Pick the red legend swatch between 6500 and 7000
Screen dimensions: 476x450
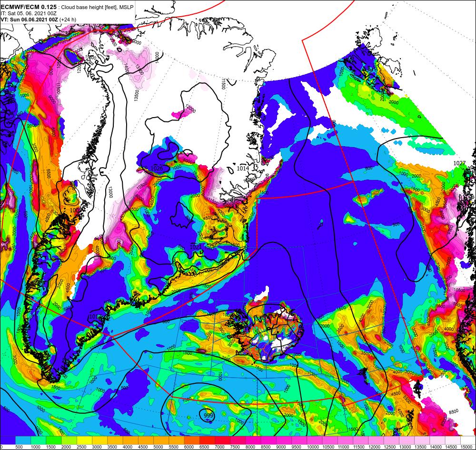coord(208,440)
